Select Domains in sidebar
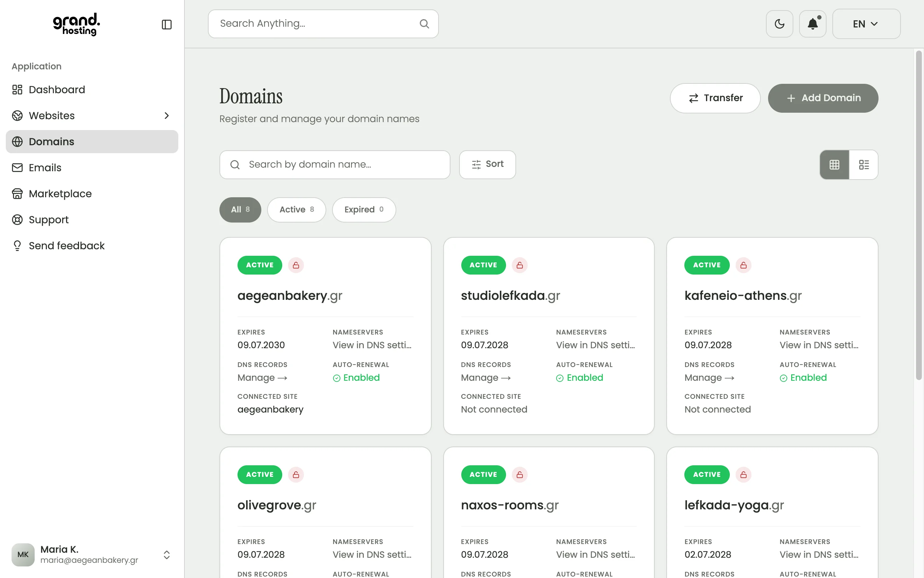 coord(92,142)
